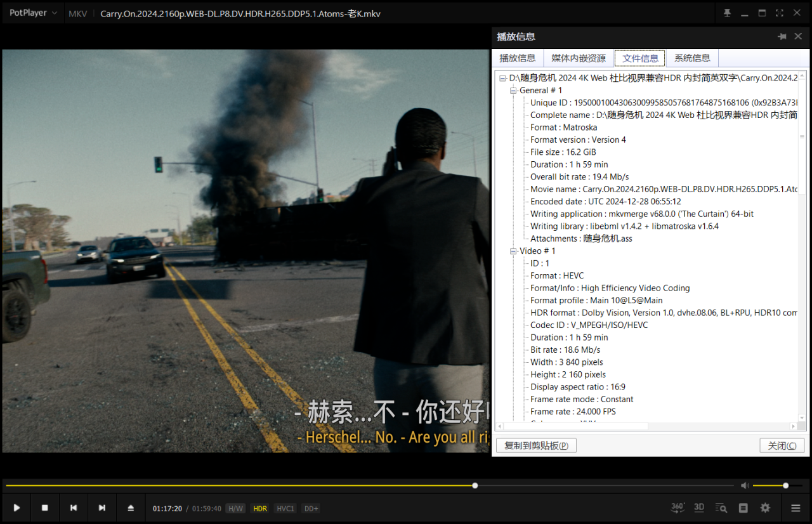Toggle the H/W decoding indicator

[235, 509]
